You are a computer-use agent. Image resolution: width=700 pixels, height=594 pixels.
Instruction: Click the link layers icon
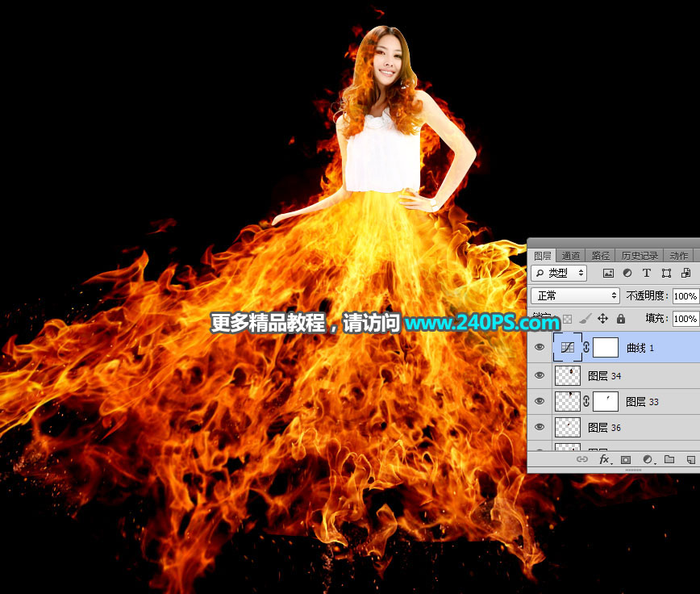pos(581,459)
